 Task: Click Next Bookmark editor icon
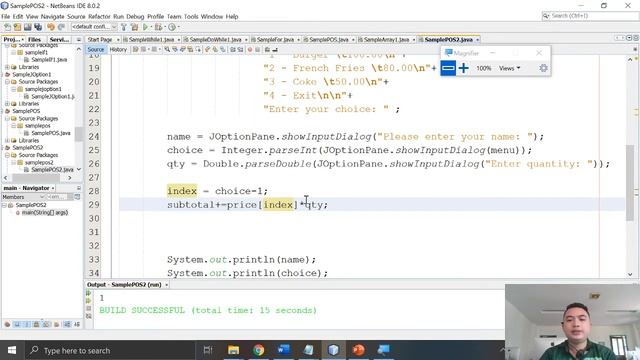(x=214, y=49)
